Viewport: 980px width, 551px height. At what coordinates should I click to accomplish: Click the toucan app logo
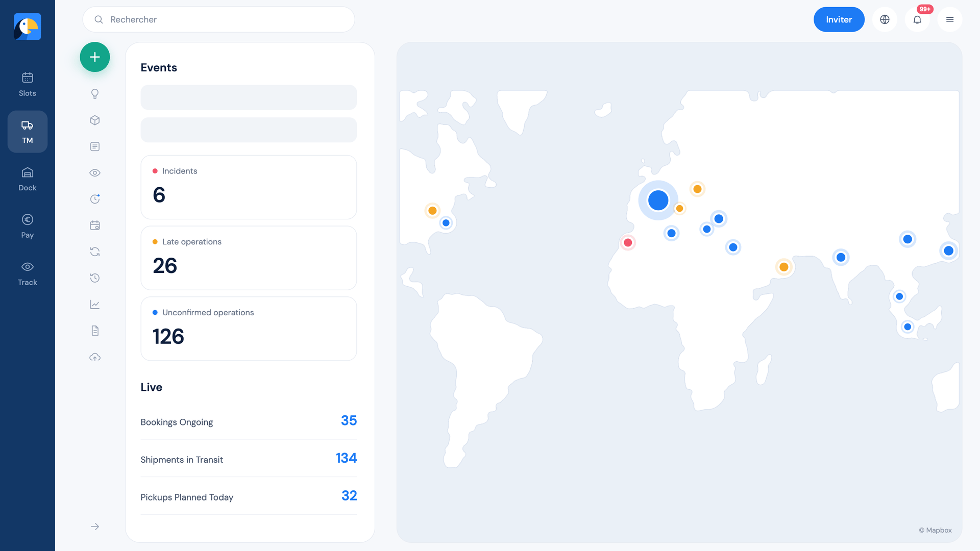tap(28, 27)
